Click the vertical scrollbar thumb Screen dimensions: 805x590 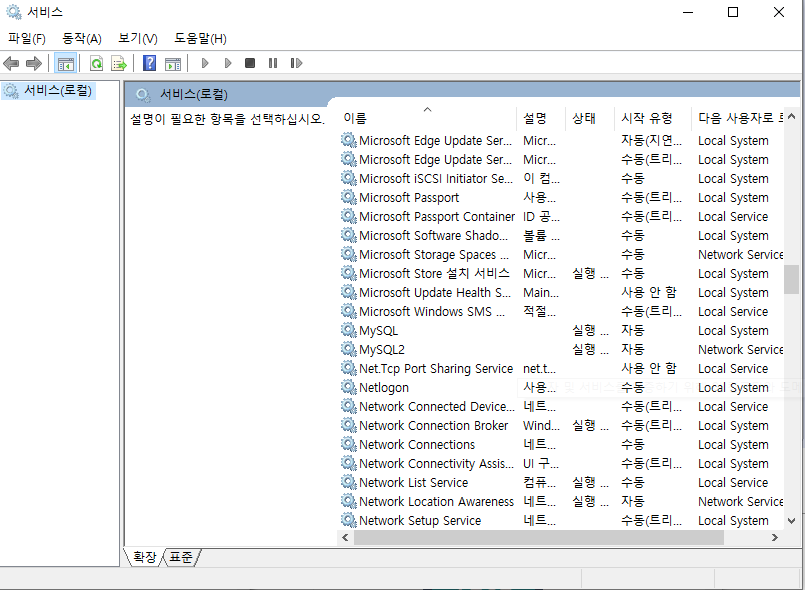791,279
